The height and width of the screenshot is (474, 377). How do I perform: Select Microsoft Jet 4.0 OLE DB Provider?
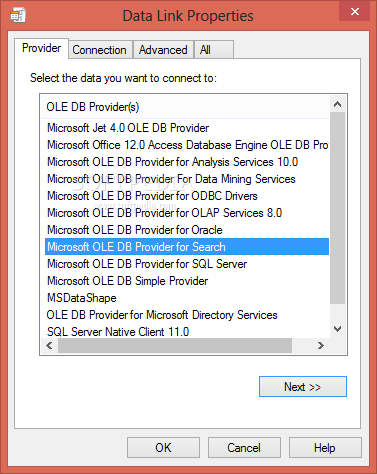click(x=128, y=128)
